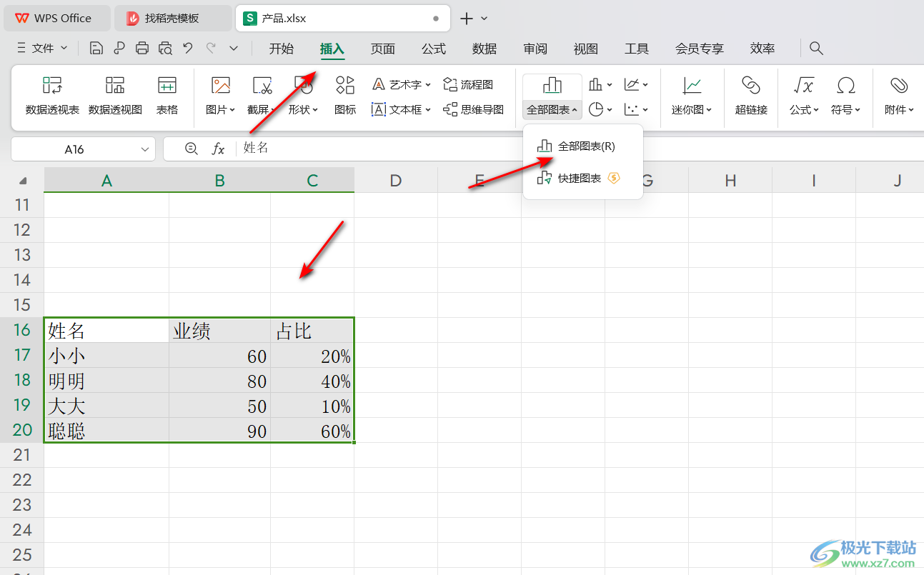Click the fx insert function icon
This screenshot has width=924, height=575.
[219, 149]
